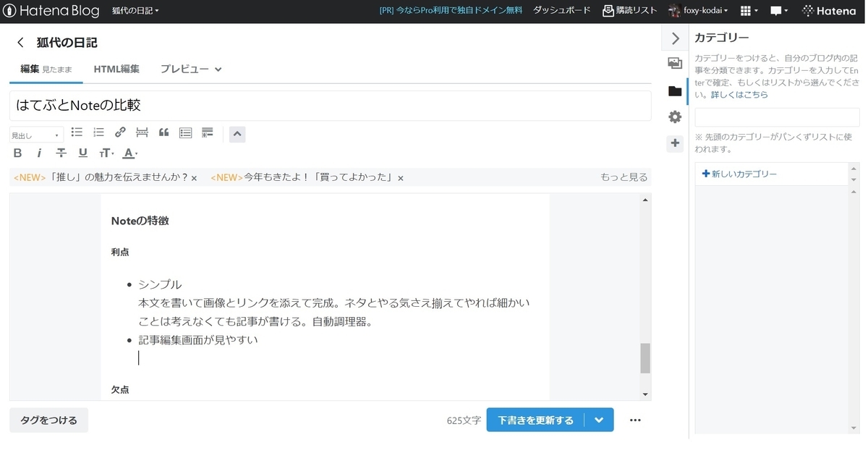
Task: Collapse the sidebar with the right arrow
Action: 675,38
